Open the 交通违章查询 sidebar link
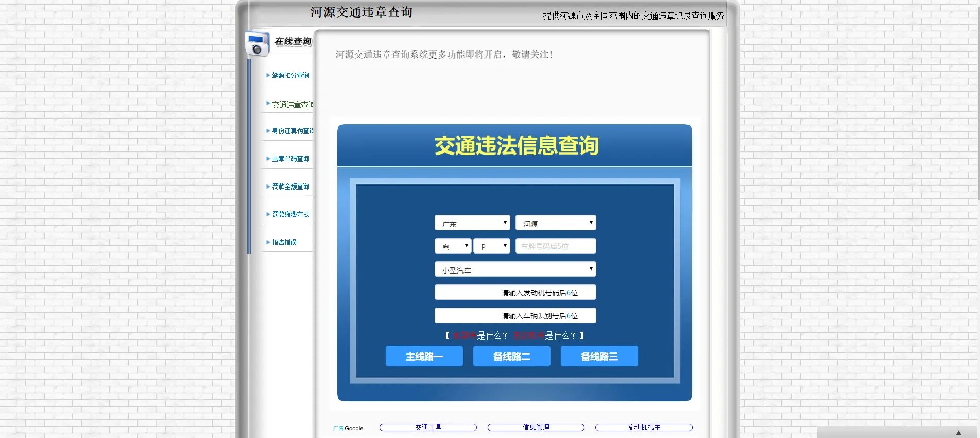 [x=292, y=105]
